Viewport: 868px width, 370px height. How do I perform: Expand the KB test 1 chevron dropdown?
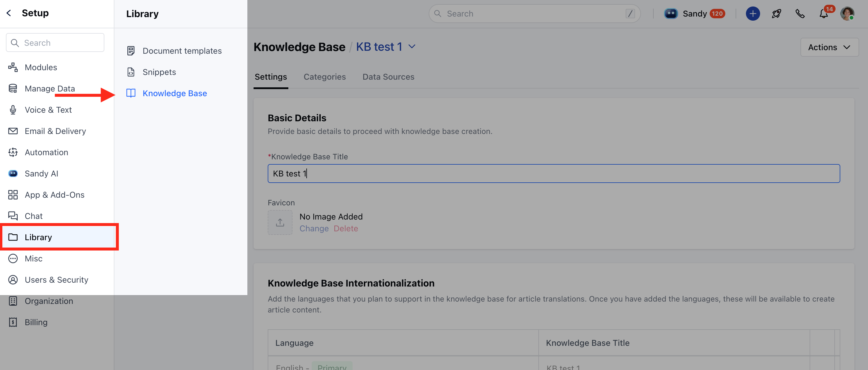(x=412, y=47)
